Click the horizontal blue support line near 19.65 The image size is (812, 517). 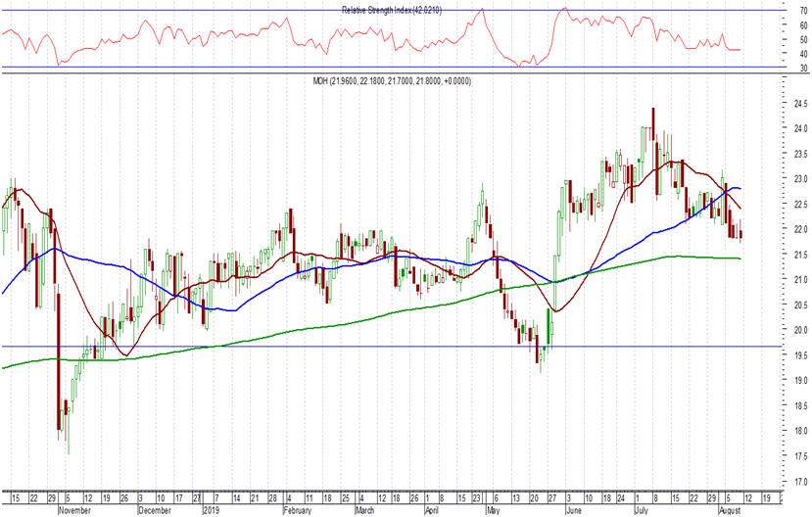391,347
